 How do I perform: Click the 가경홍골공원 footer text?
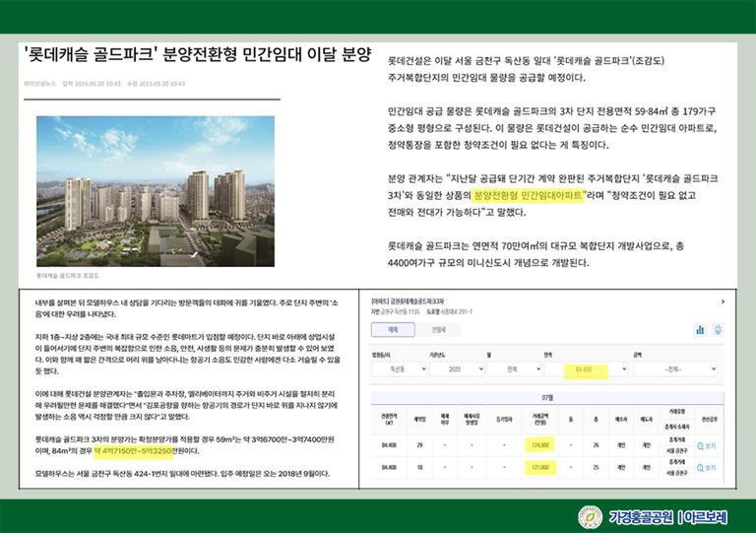point(641,517)
